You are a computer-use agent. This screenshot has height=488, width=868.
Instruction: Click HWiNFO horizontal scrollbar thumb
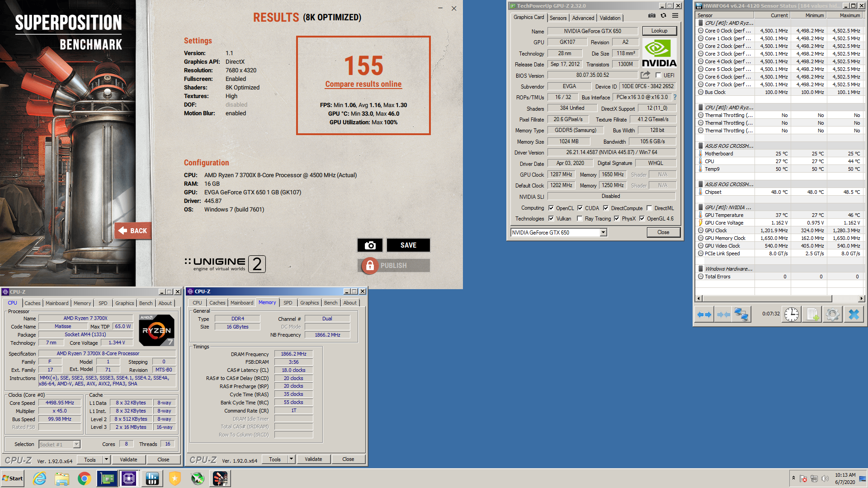click(767, 299)
